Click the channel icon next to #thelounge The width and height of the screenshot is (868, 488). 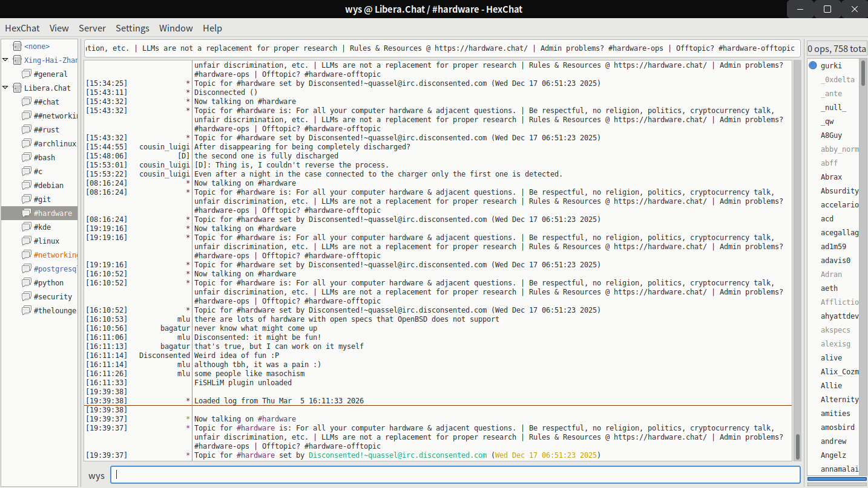coord(27,310)
